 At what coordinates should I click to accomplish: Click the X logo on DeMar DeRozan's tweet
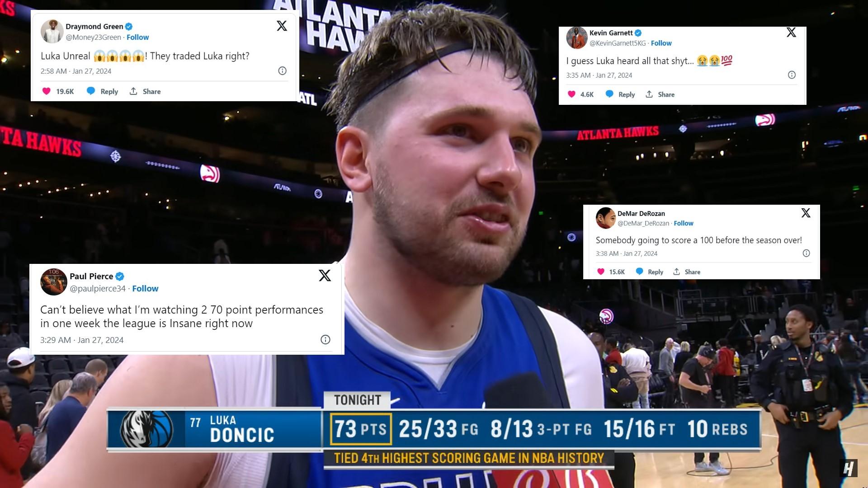806,213
